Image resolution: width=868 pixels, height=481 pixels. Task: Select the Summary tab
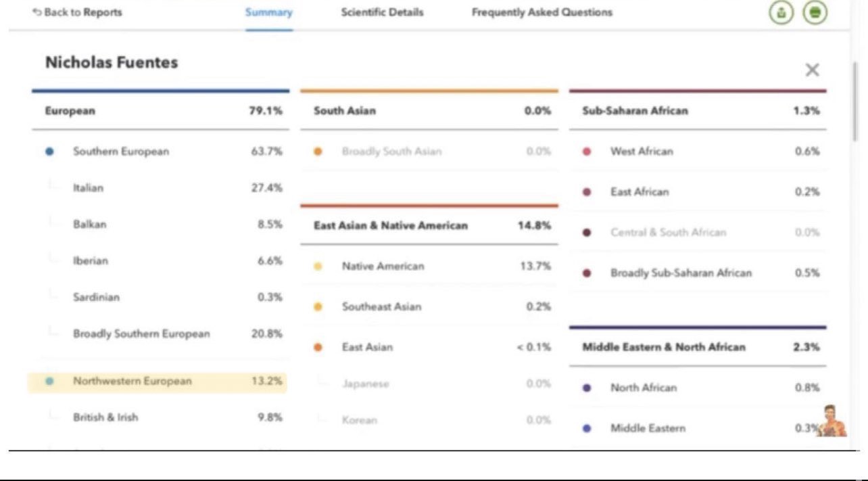click(269, 12)
